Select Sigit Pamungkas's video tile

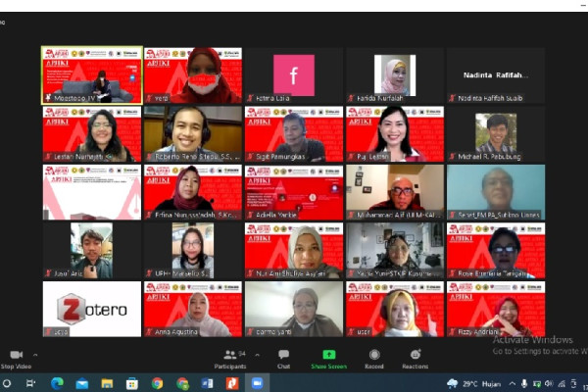click(294, 134)
